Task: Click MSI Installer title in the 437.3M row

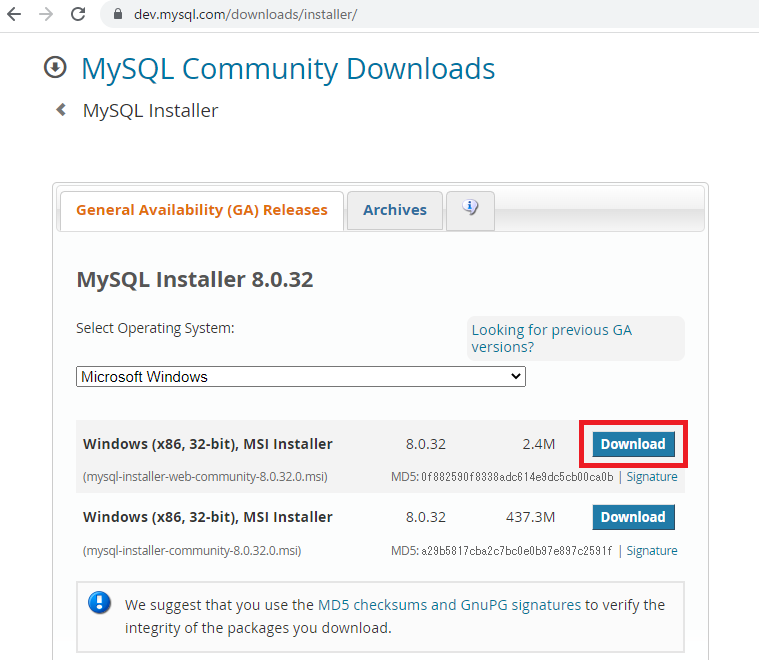Action: (x=208, y=517)
